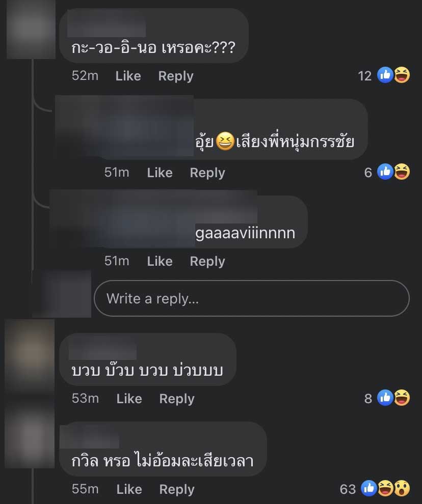Reply to the comment posted 52m ago
The width and height of the screenshot is (422, 504).
point(176,76)
